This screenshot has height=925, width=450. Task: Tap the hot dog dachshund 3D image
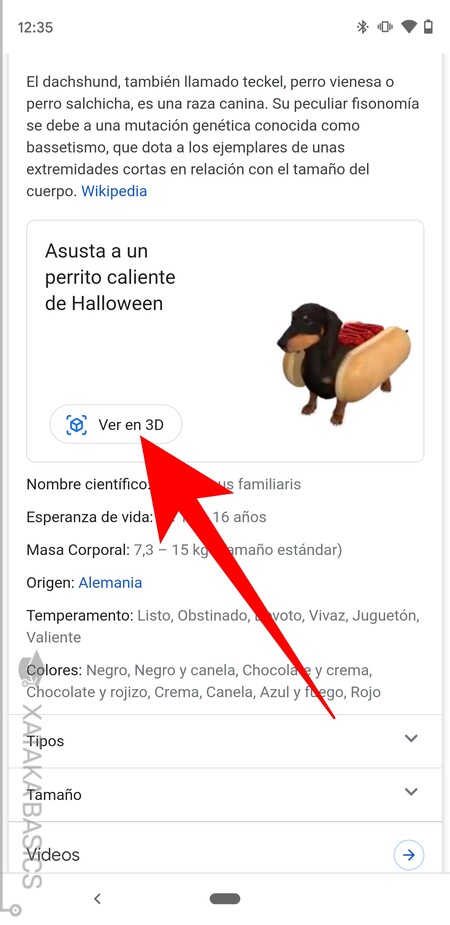click(344, 364)
